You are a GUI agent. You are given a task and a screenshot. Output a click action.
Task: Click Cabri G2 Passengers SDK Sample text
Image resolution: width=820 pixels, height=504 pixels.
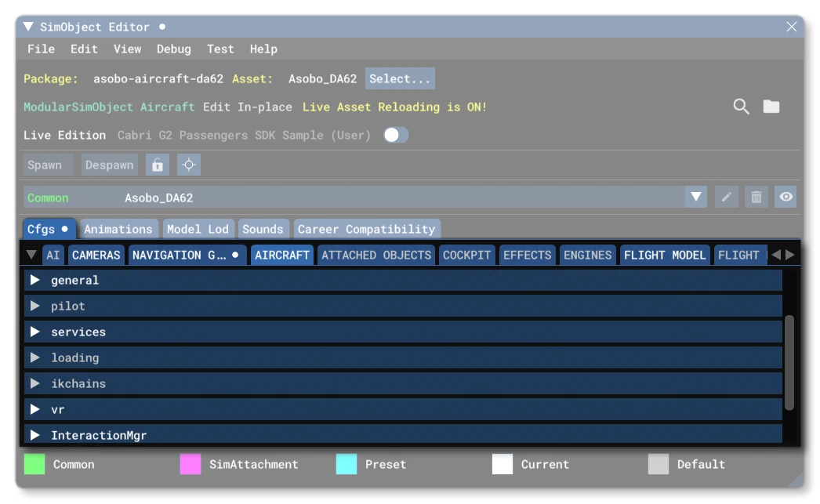pyautogui.click(x=244, y=136)
